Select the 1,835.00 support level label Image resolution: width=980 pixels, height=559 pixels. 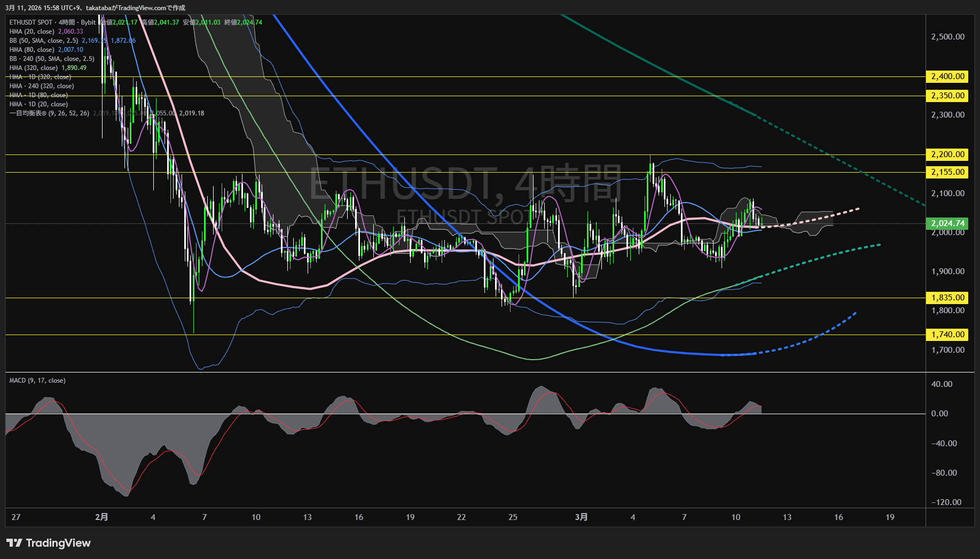pyautogui.click(x=947, y=298)
